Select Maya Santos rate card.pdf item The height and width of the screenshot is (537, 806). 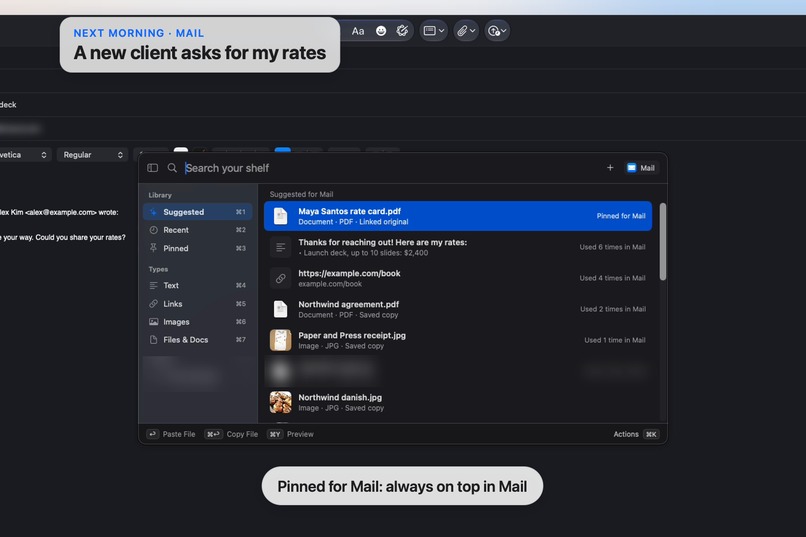458,216
